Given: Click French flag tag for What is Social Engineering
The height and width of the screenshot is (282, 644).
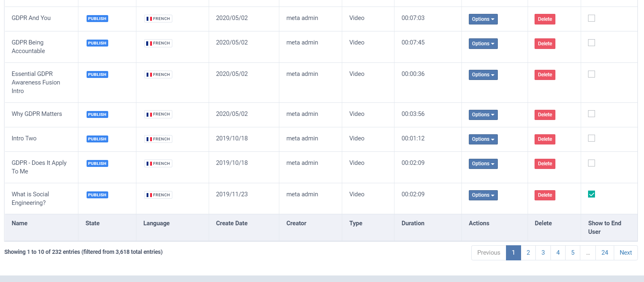Looking at the screenshot, I should 158,195.
